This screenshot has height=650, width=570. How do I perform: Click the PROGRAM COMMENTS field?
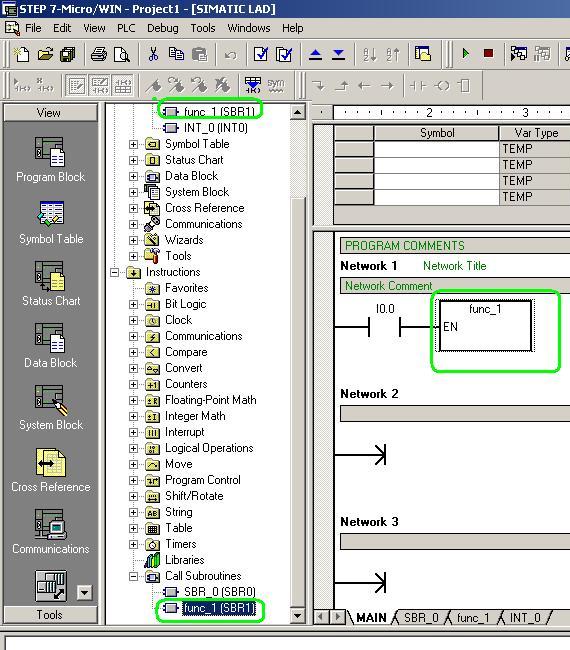point(455,246)
